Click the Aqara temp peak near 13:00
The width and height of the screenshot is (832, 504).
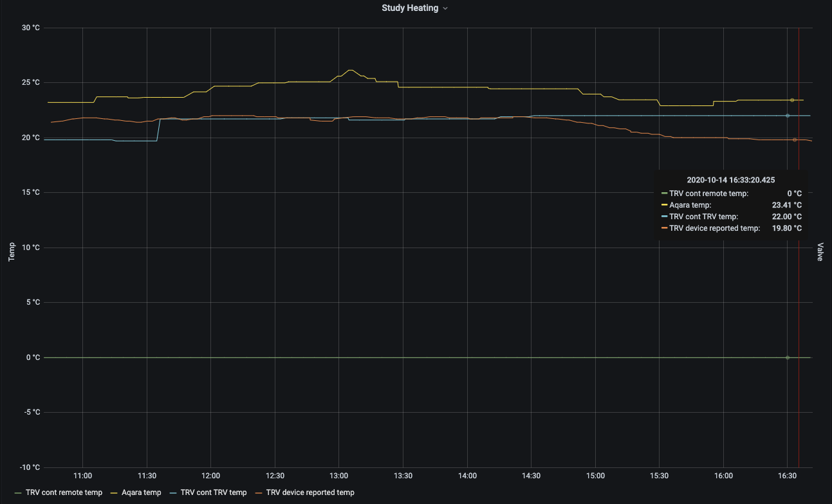(350, 70)
